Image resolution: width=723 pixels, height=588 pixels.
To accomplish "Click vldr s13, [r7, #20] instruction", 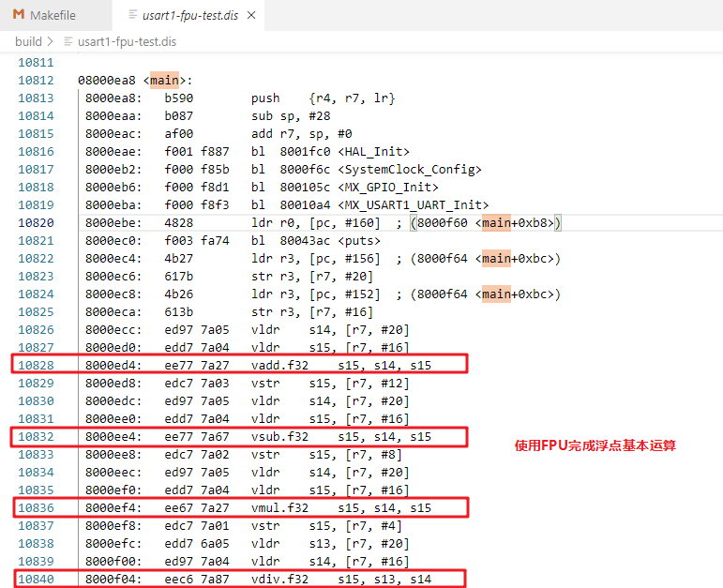I will tap(330, 543).
